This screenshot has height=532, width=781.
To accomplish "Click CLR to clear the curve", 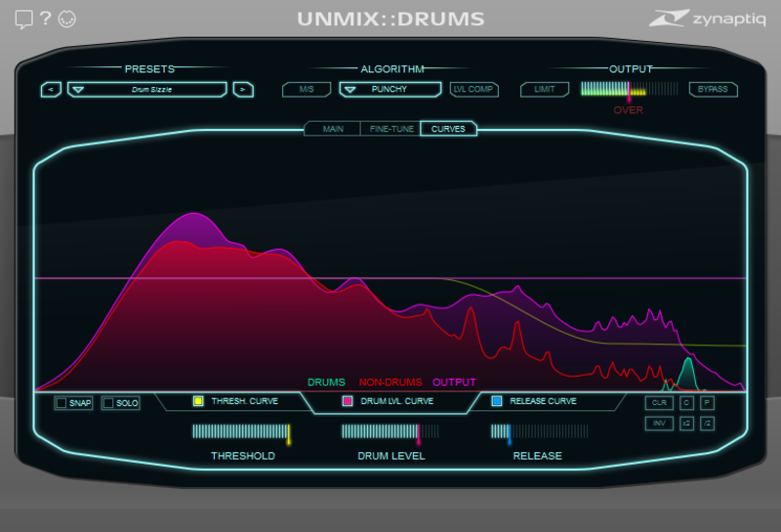I will point(659,403).
